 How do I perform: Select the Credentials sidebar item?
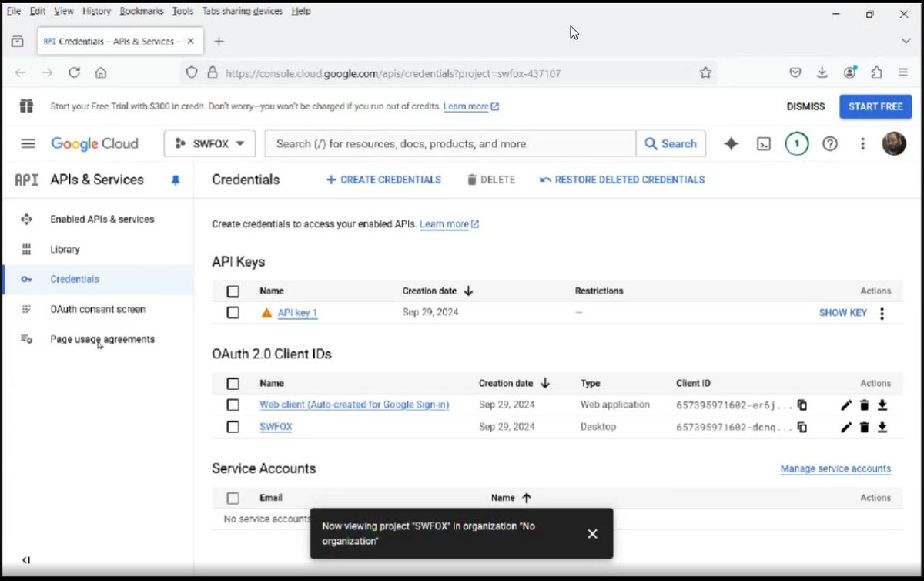pos(98,279)
